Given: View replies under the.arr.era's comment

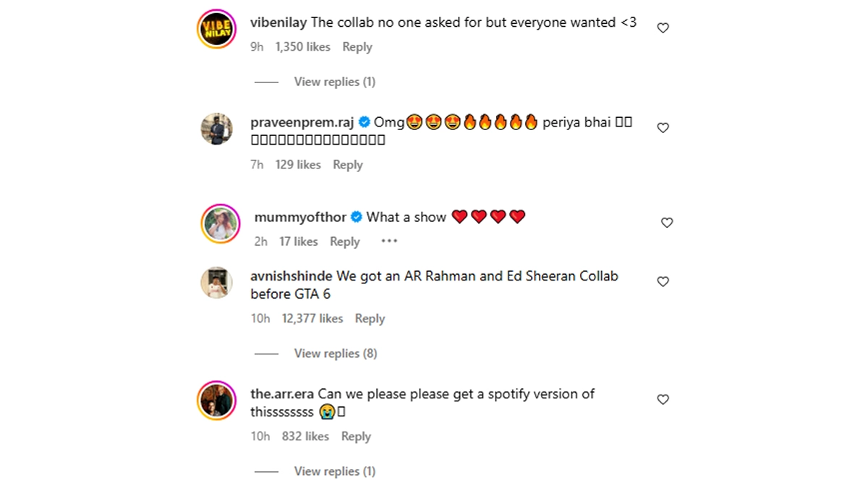Looking at the screenshot, I should click(x=334, y=471).
